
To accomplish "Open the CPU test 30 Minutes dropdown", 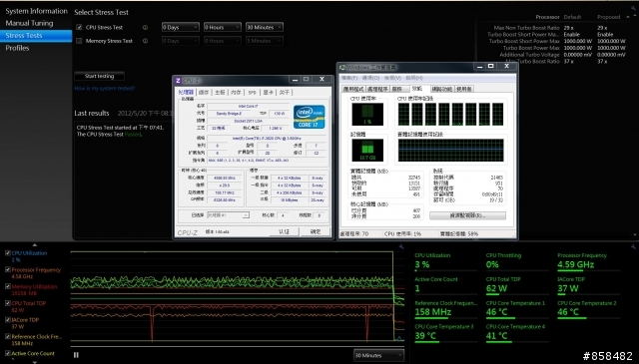I will (x=264, y=27).
